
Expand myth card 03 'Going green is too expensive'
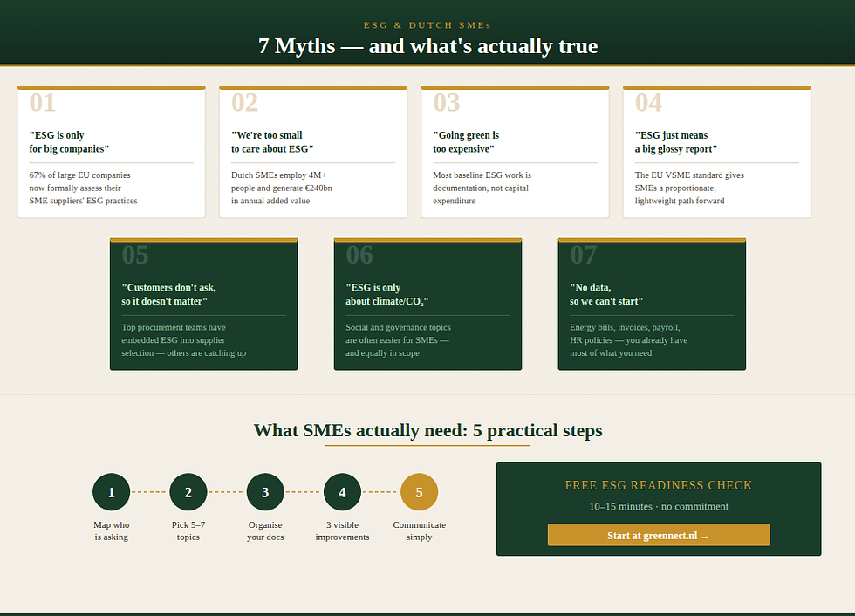pyautogui.click(x=515, y=150)
